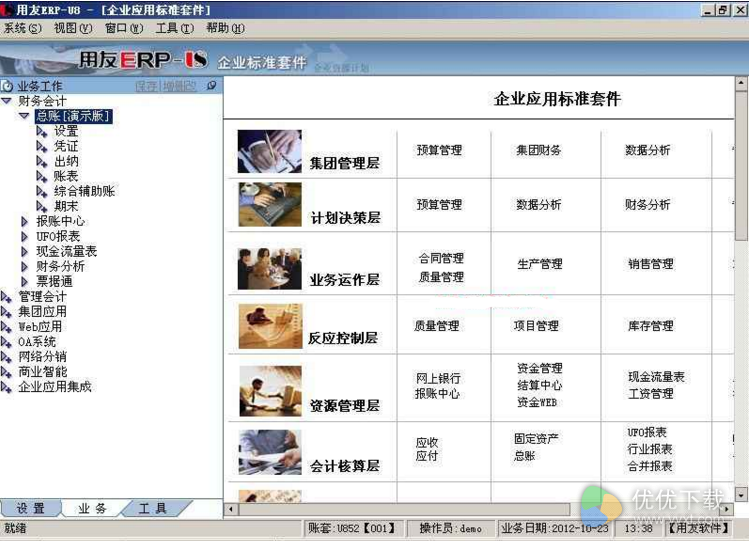Screen dimensions: 751x541
Task: Open 财务分析 in 计划决策层 row
Action: pos(648,205)
